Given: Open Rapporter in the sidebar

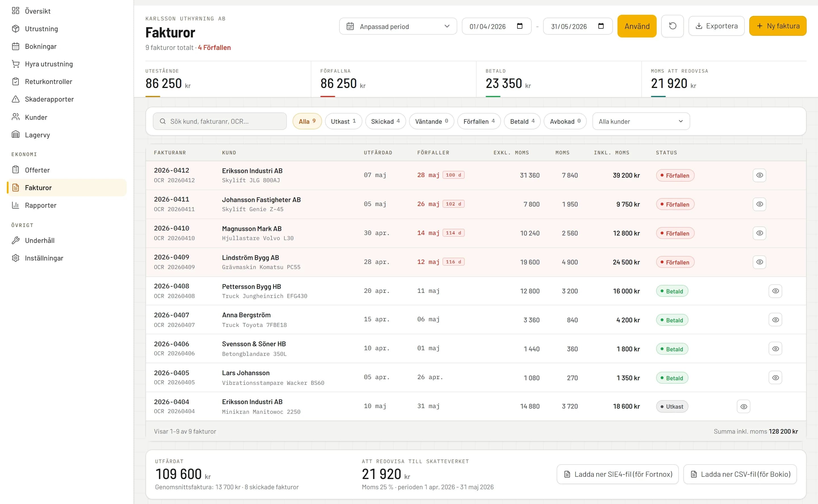Looking at the screenshot, I should tap(66, 205).
